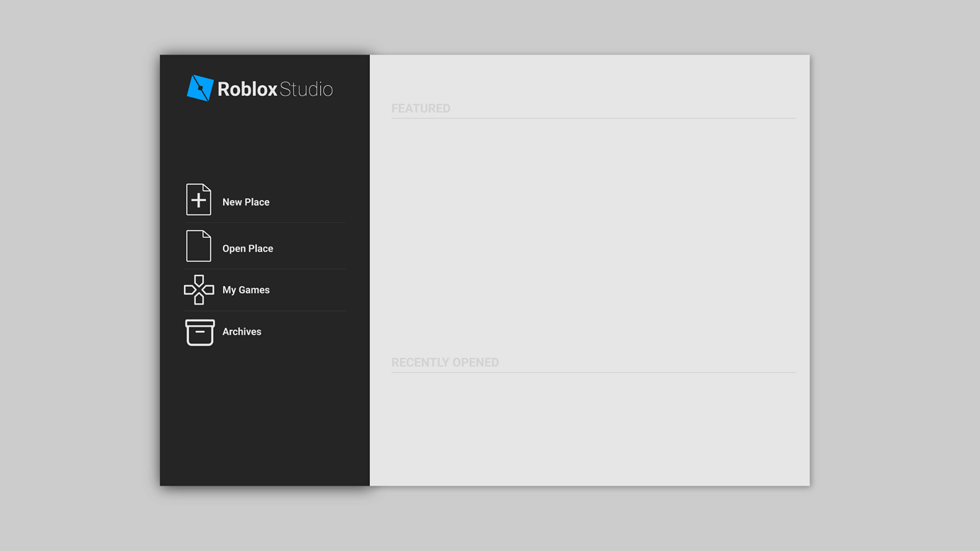Click the blue Roblox Studio logo icon
980x551 pixels.
tap(200, 88)
